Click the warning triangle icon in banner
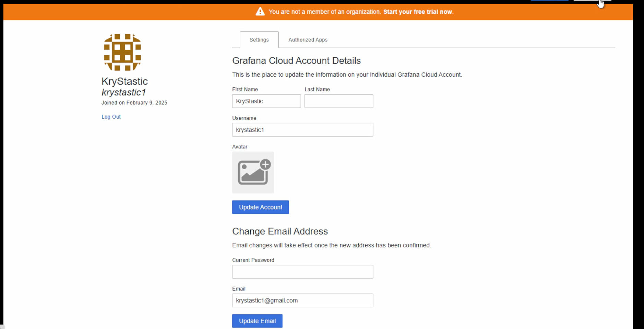The width and height of the screenshot is (644, 329). coord(260,12)
